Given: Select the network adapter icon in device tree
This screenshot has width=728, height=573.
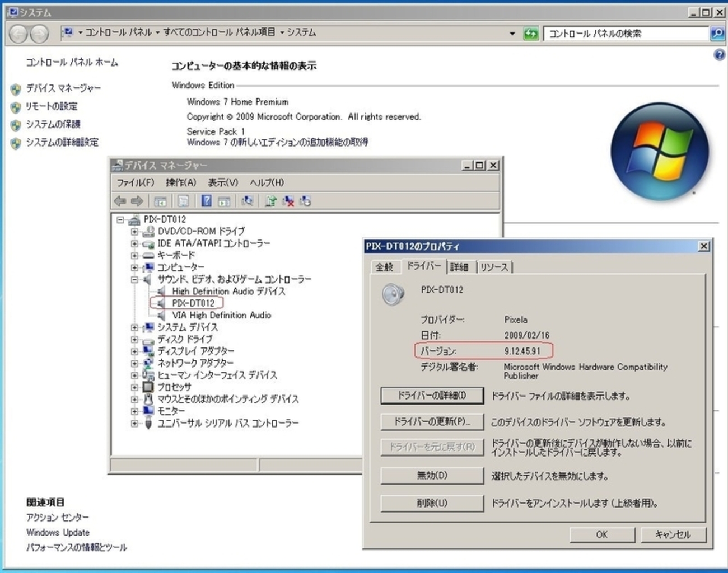Looking at the screenshot, I should pyautogui.click(x=148, y=363).
